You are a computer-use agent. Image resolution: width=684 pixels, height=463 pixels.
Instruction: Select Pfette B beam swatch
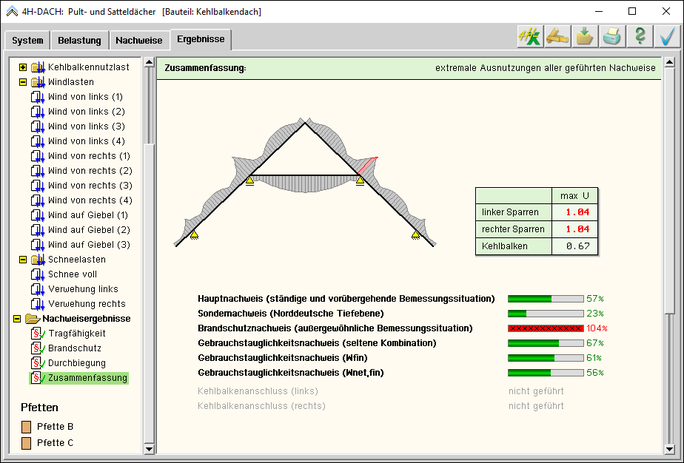[27, 427]
